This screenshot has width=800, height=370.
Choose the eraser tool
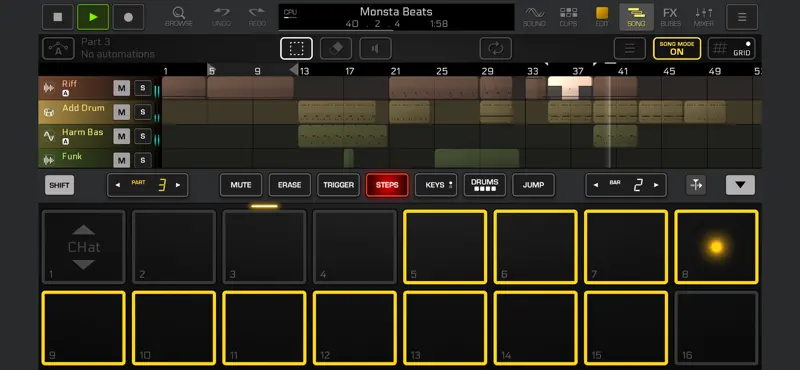336,48
